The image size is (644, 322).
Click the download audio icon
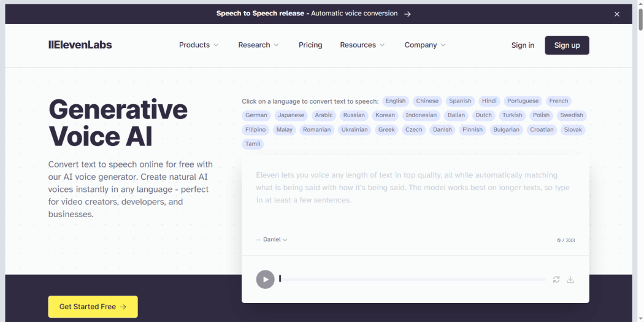(570, 280)
